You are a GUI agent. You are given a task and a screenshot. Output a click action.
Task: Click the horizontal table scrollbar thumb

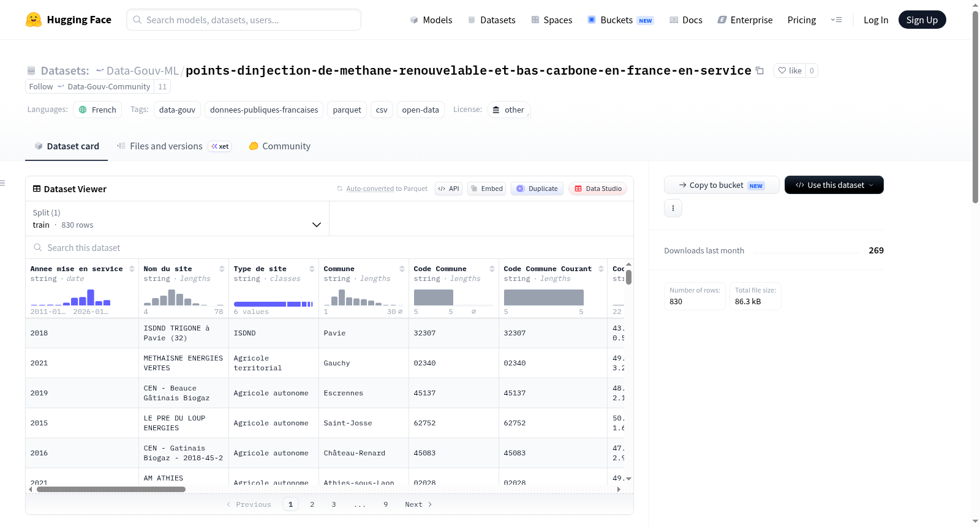[111, 489]
